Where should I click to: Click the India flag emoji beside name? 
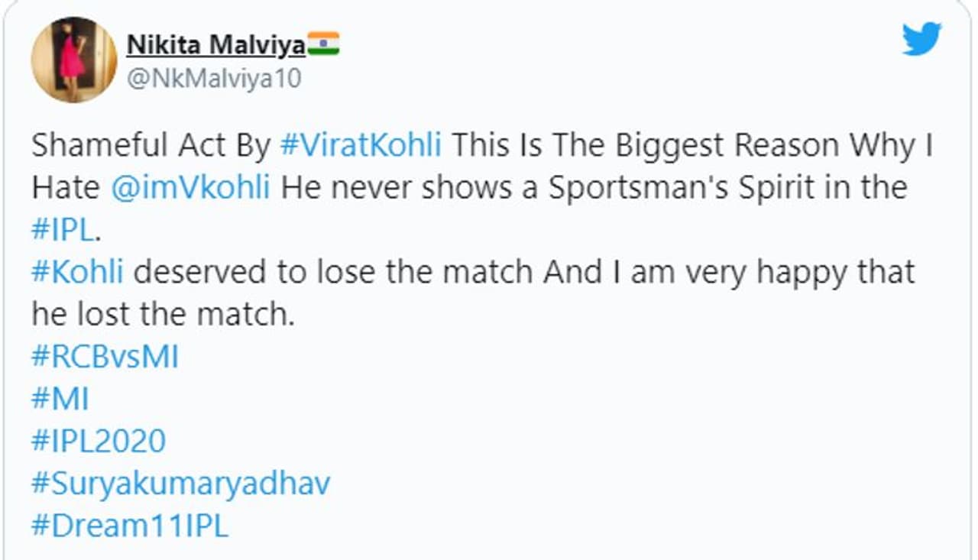[323, 44]
